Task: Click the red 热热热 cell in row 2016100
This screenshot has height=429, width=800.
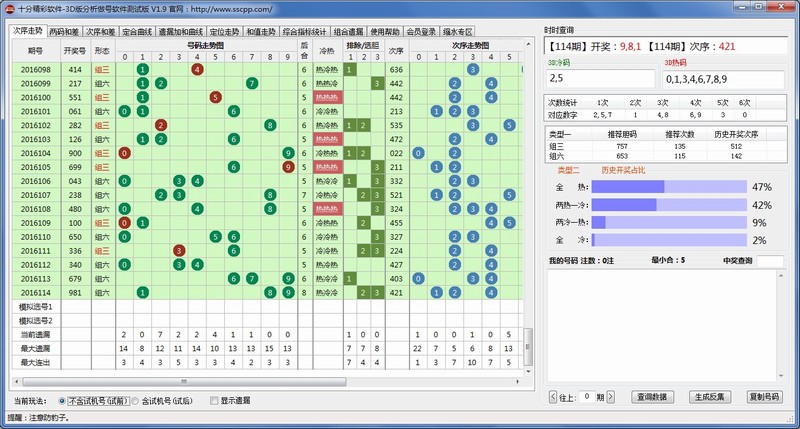Action: coord(327,97)
